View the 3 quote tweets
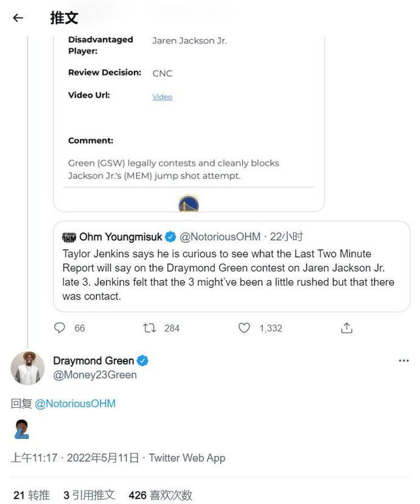 tap(89, 495)
